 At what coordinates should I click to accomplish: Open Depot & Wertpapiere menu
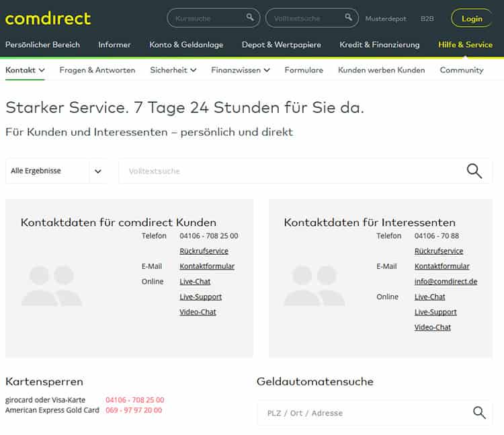282,44
